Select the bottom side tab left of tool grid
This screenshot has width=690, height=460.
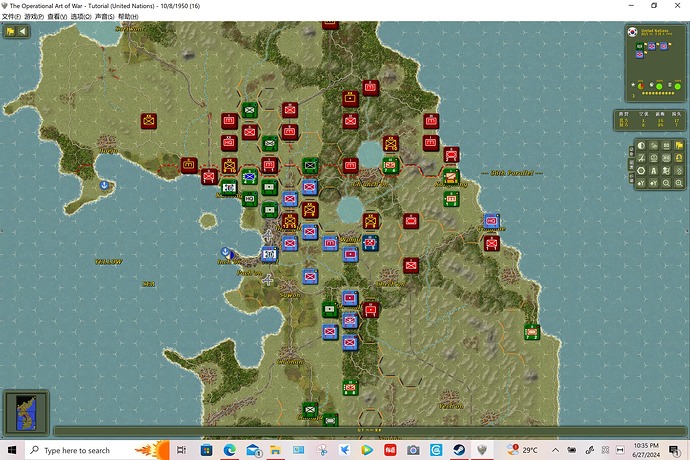point(631,178)
